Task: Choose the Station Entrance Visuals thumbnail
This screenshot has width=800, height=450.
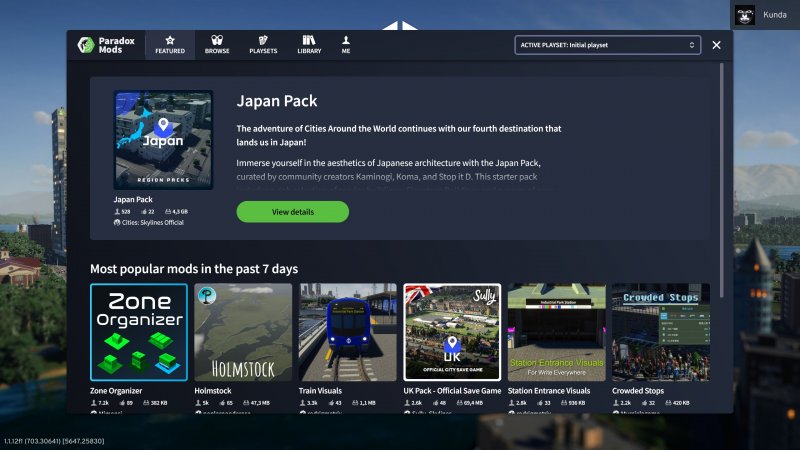Action: click(556, 332)
